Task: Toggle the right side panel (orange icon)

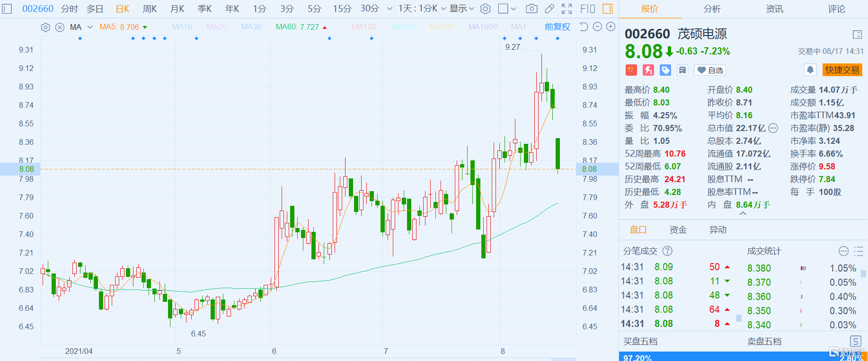Action: [608, 9]
